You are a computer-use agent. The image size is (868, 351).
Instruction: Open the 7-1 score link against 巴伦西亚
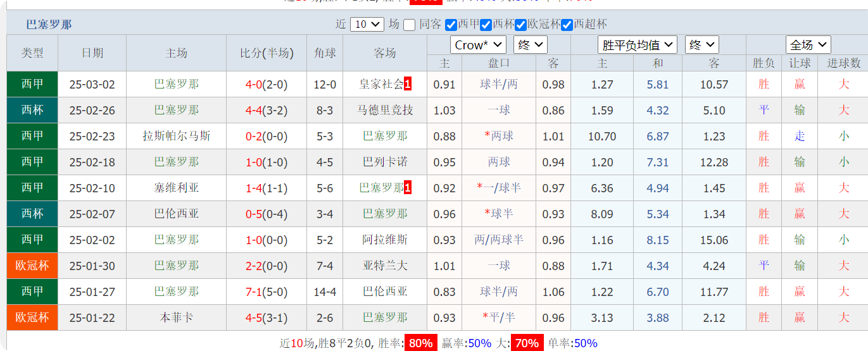tap(253, 292)
